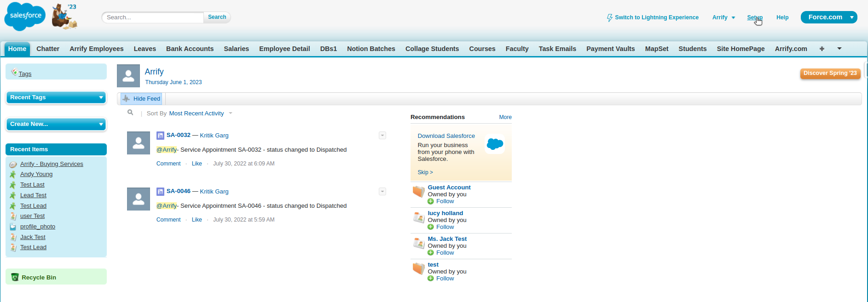Click the Setup link
The image size is (868, 302).
pyautogui.click(x=755, y=17)
